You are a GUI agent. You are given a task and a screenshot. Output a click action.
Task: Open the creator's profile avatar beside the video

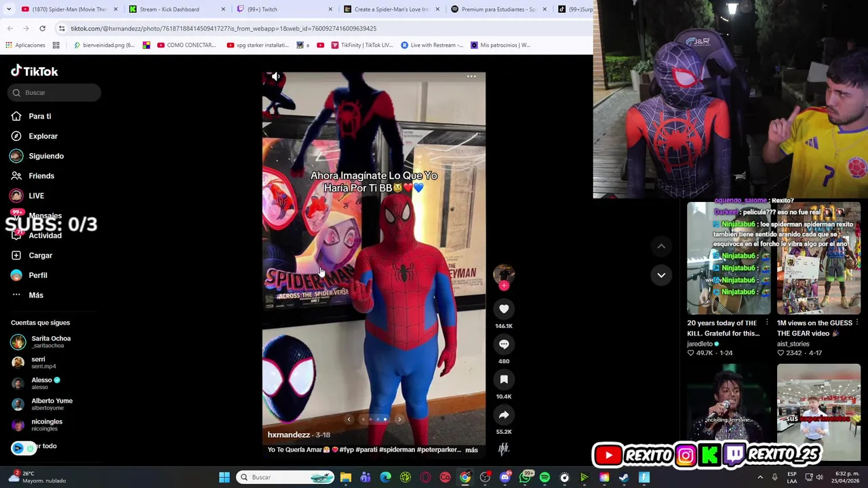pyautogui.click(x=504, y=274)
